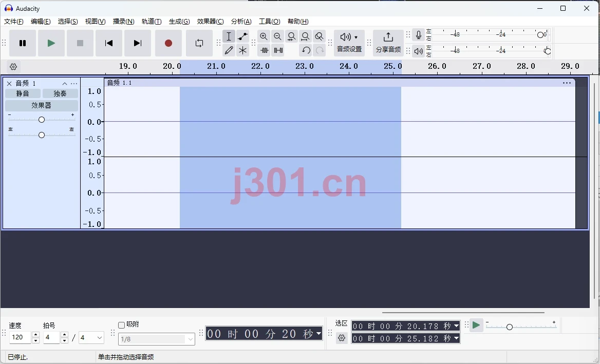Open the 轨道(T) menu
This screenshot has height=364, width=600.
coord(152,22)
